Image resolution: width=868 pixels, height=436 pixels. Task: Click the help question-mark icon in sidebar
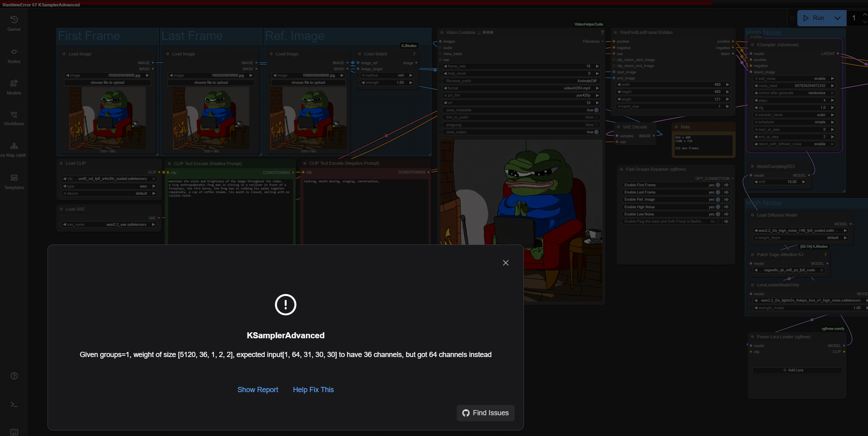point(14,376)
